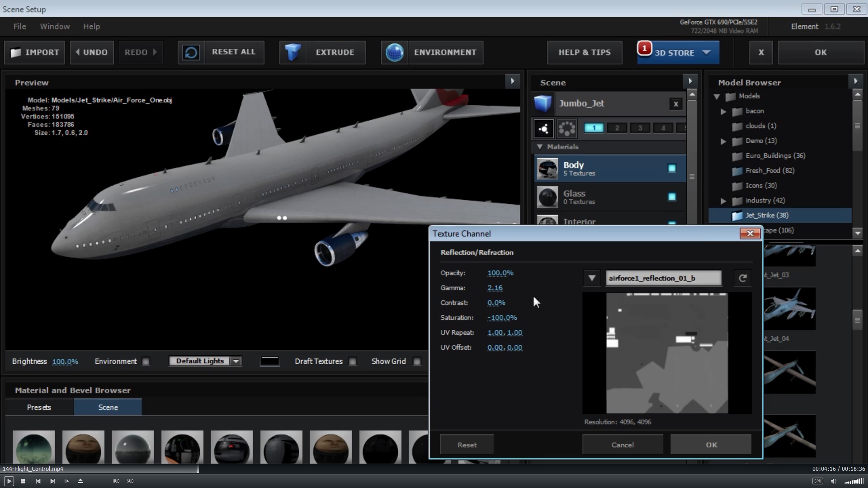Open the Window menu
Viewport: 868px width, 488px height.
pyautogui.click(x=55, y=26)
